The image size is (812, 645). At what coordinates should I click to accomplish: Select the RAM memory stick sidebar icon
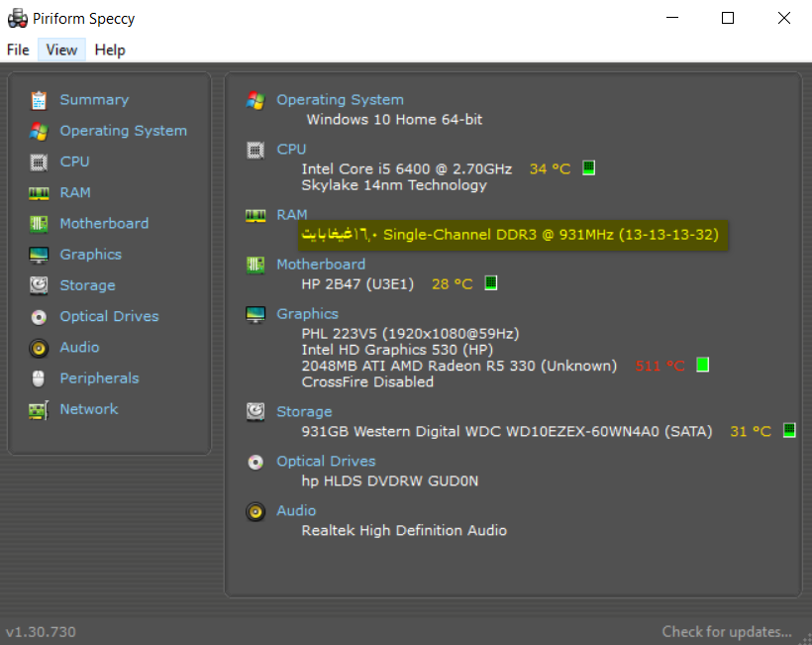tap(39, 193)
